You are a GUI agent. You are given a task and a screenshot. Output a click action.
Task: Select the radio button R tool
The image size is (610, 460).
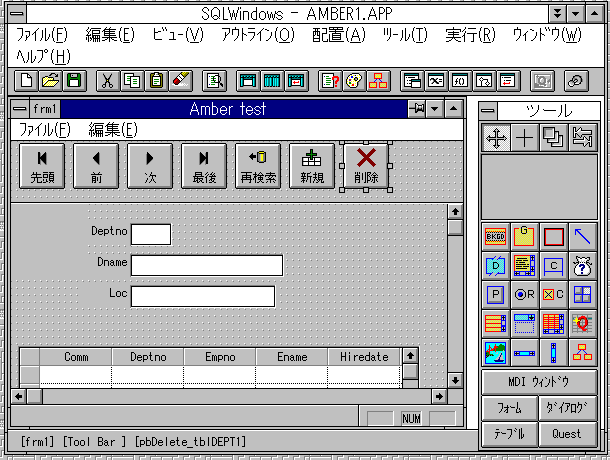point(524,295)
